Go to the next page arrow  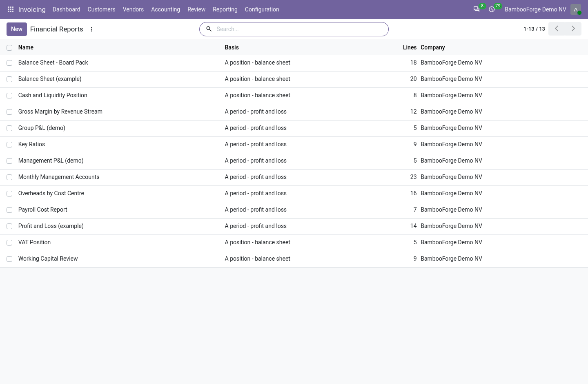[573, 29]
